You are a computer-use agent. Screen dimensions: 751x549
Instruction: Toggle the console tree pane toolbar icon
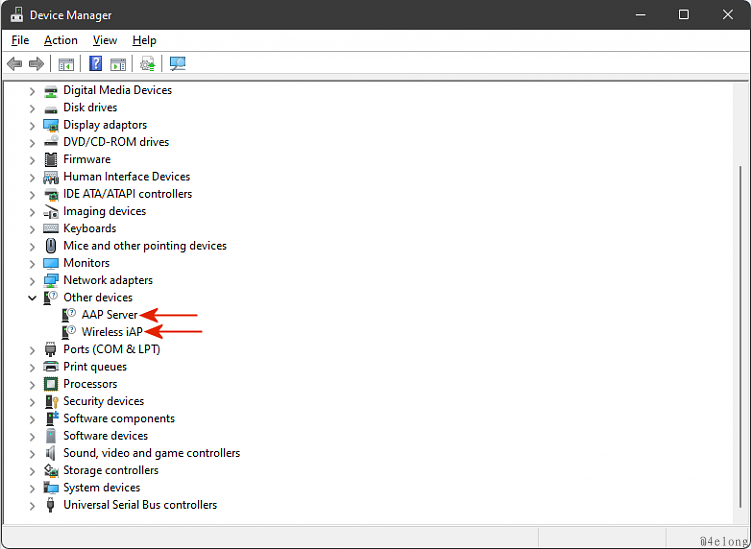(66, 64)
